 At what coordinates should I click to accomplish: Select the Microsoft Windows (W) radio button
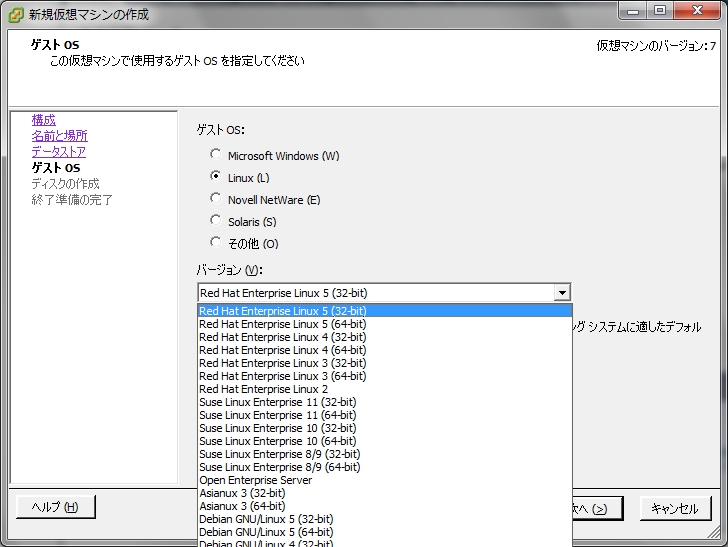tap(215, 154)
